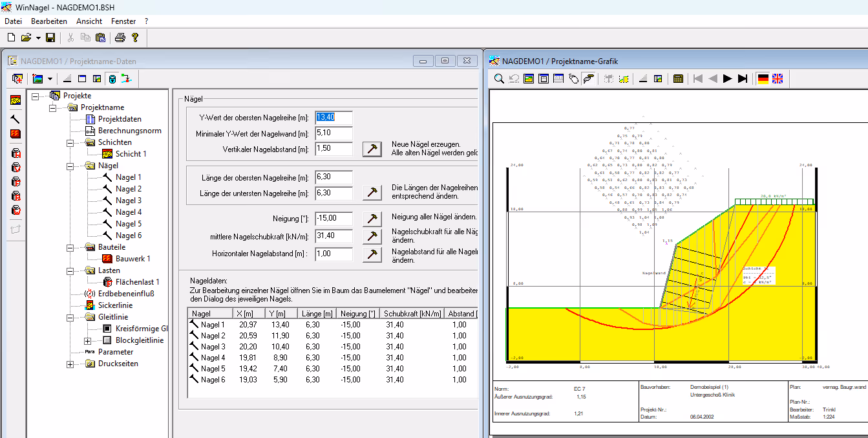This screenshot has width=868, height=438.
Task: Click the yellow question mark help icon
Action: [x=135, y=38]
